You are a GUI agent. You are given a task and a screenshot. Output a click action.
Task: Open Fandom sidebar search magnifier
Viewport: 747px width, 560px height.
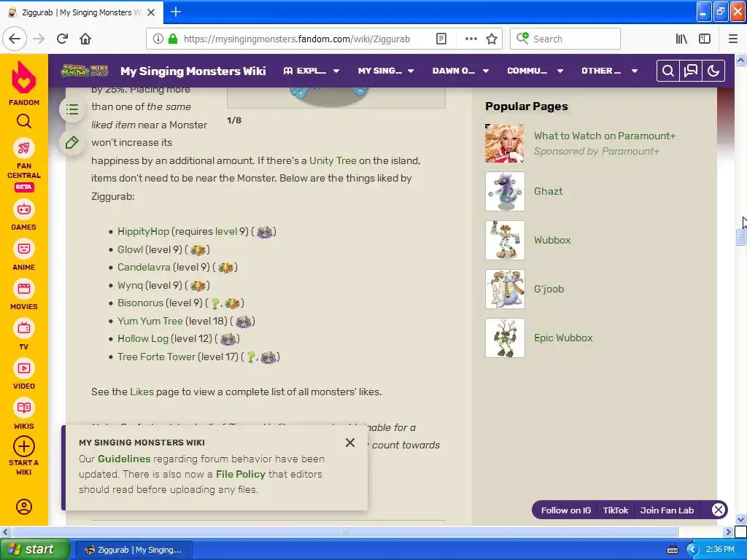point(24,122)
